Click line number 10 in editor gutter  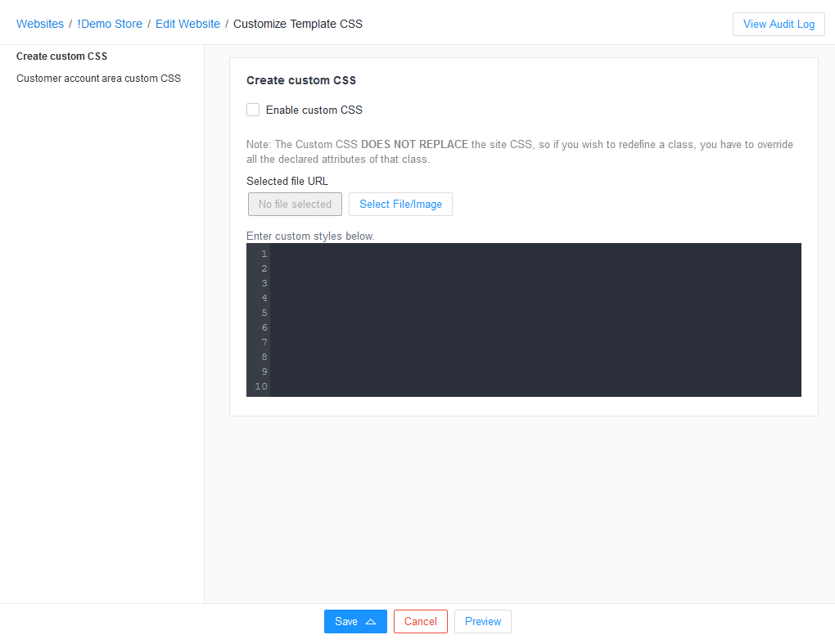261,386
